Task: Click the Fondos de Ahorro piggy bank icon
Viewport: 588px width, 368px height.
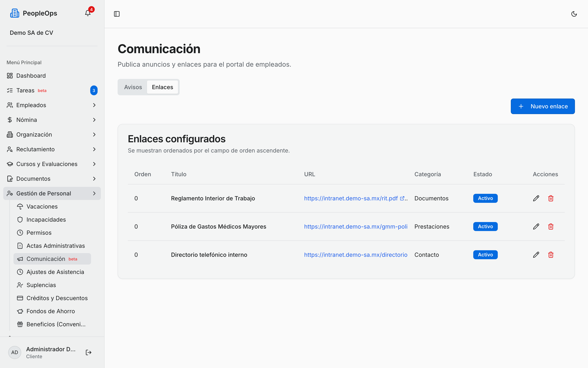Action: click(20, 311)
